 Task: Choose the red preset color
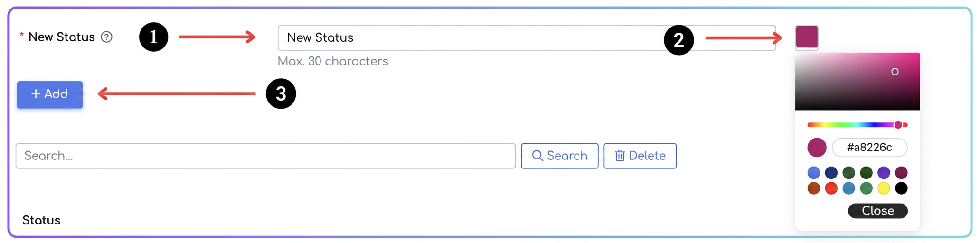pos(831,188)
